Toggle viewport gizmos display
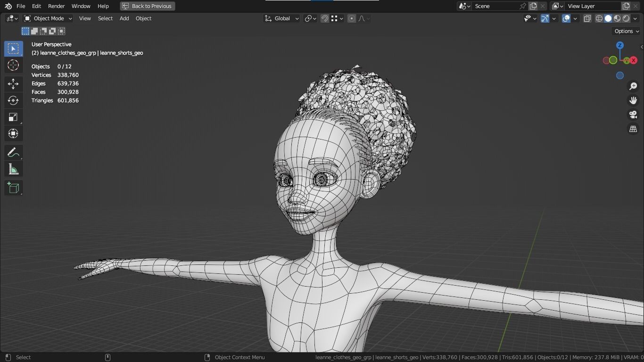This screenshot has height=362, width=644. pyautogui.click(x=545, y=18)
